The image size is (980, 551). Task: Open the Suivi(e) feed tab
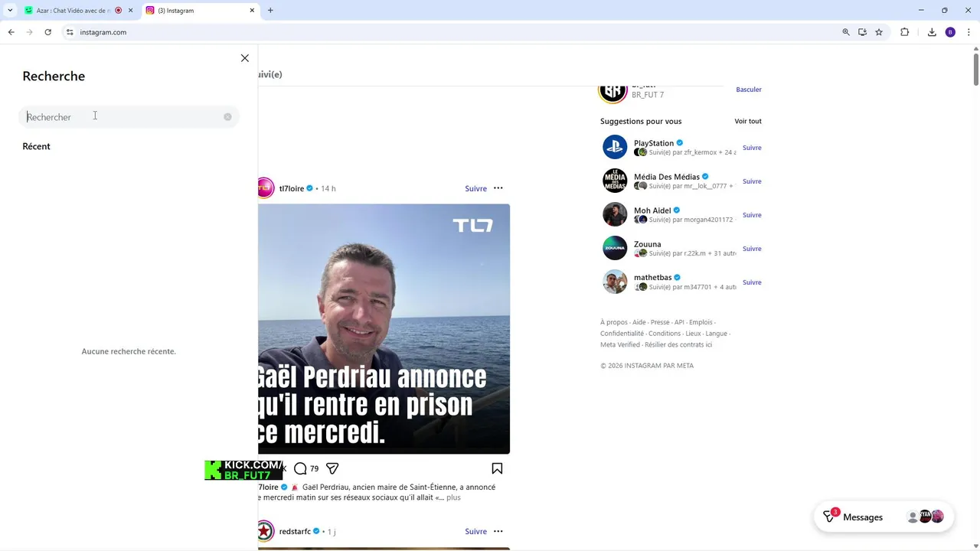(270, 74)
